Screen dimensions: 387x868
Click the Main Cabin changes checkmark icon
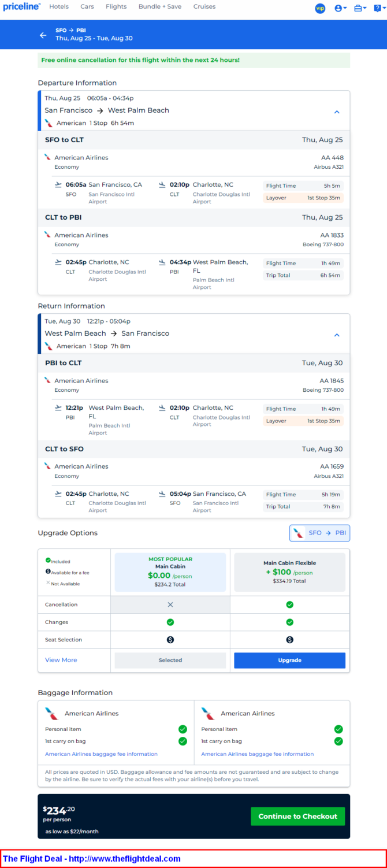pyautogui.click(x=170, y=622)
